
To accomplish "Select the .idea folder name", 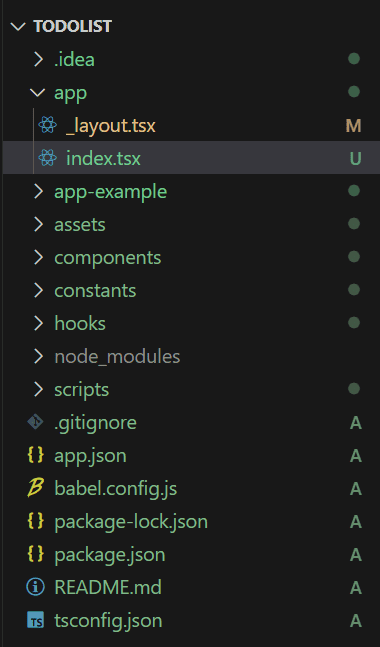I will point(74,59).
